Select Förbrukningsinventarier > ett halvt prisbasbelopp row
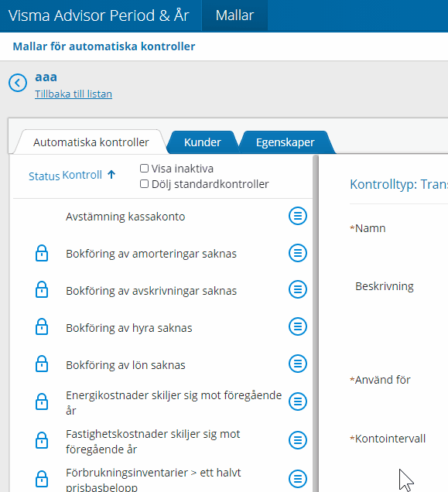This screenshot has height=492, width=448. point(153,480)
